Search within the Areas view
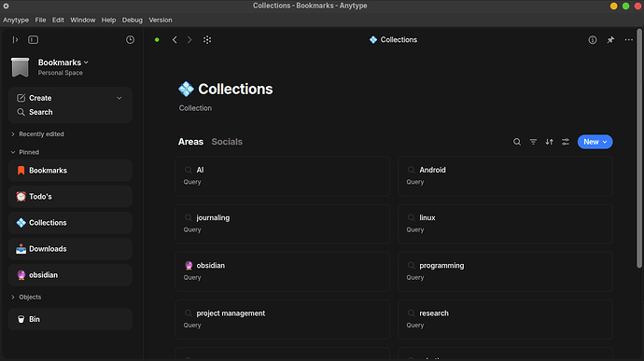The image size is (644, 361). click(517, 142)
